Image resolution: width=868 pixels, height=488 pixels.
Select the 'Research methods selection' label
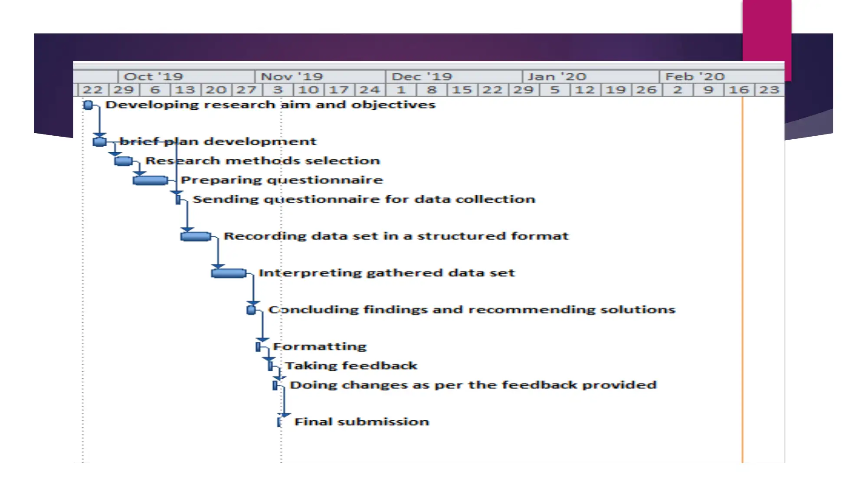pyautogui.click(x=262, y=160)
